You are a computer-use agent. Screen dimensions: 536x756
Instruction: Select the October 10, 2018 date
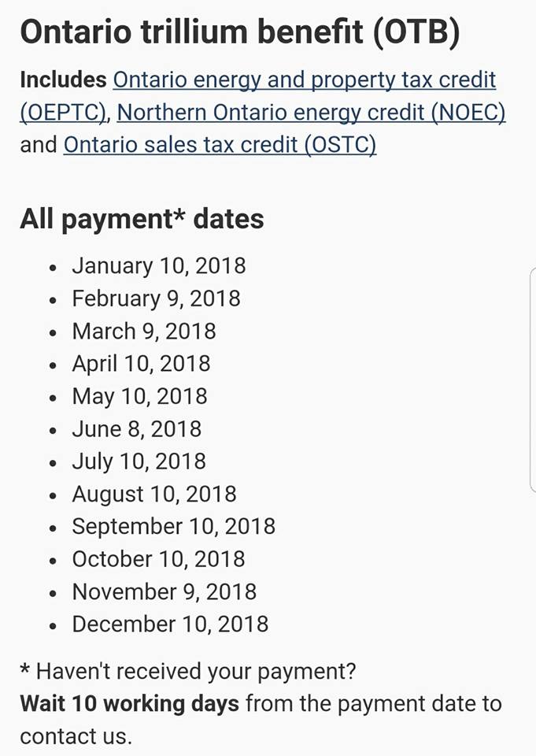tap(158, 559)
